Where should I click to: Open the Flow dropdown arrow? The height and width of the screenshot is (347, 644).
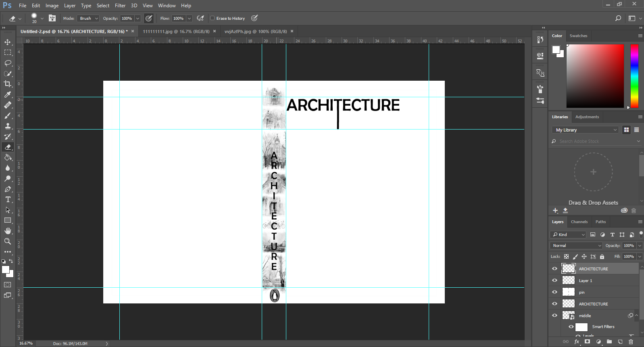pyautogui.click(x=189, y=18)
